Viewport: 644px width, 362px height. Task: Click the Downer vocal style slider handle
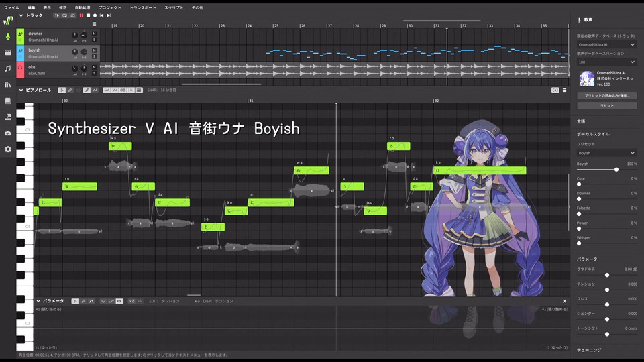579,199
